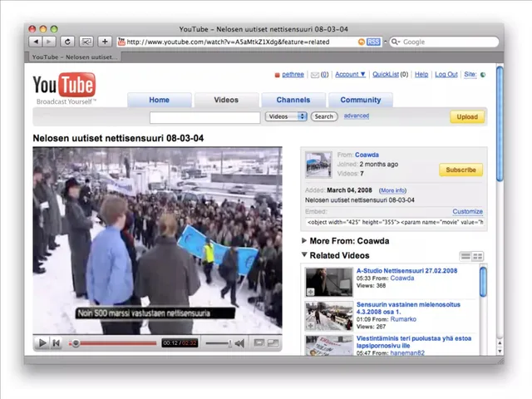Open the Videos search type dropdown

click(286, 116)
